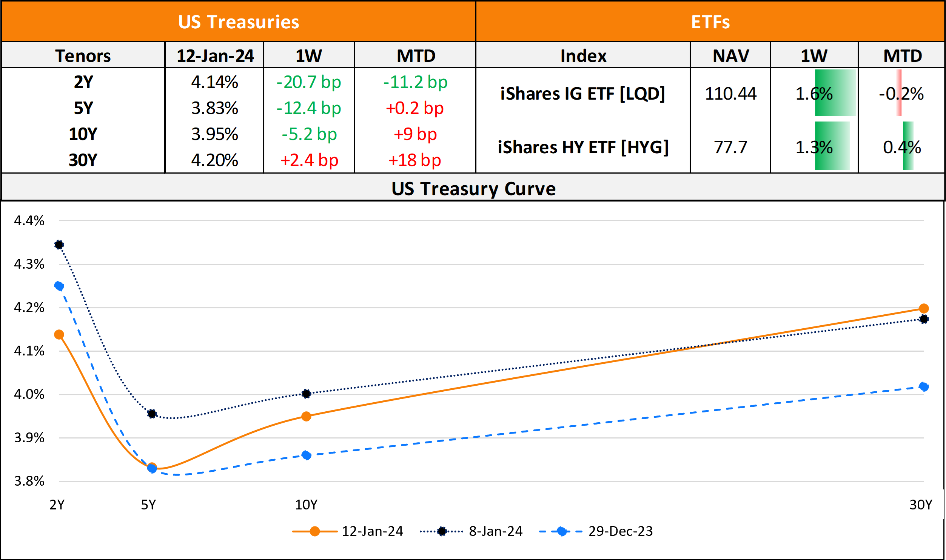Click the US Treasuries section header
Viewport: 946px width, 560px height.
coord(239,22)
